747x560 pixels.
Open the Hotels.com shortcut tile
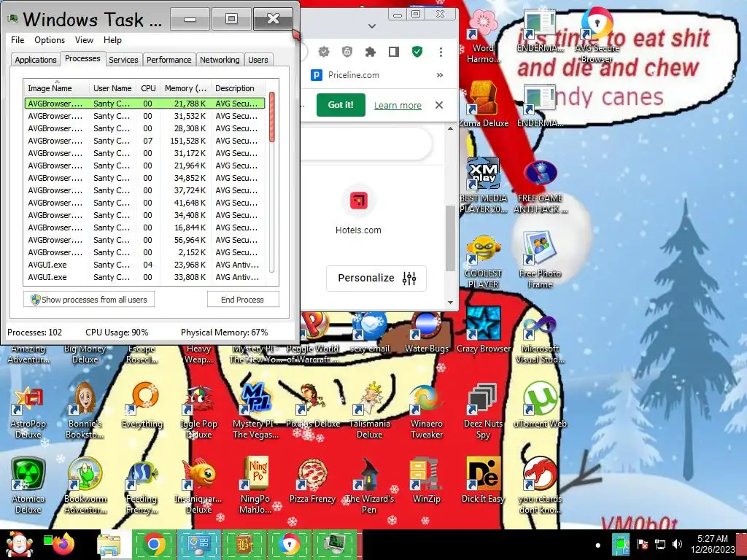pos(358,211)
